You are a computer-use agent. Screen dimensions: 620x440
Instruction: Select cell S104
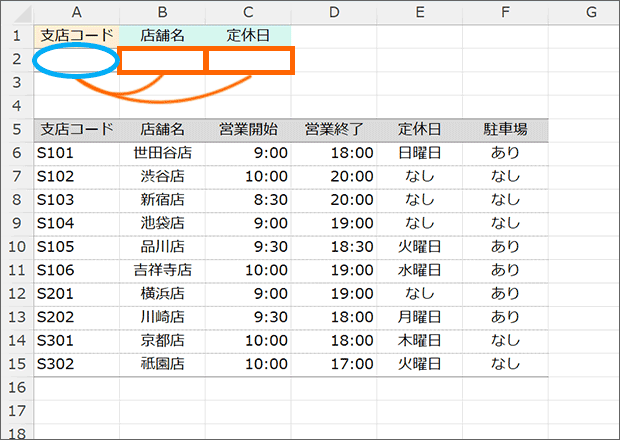[77, 223]
